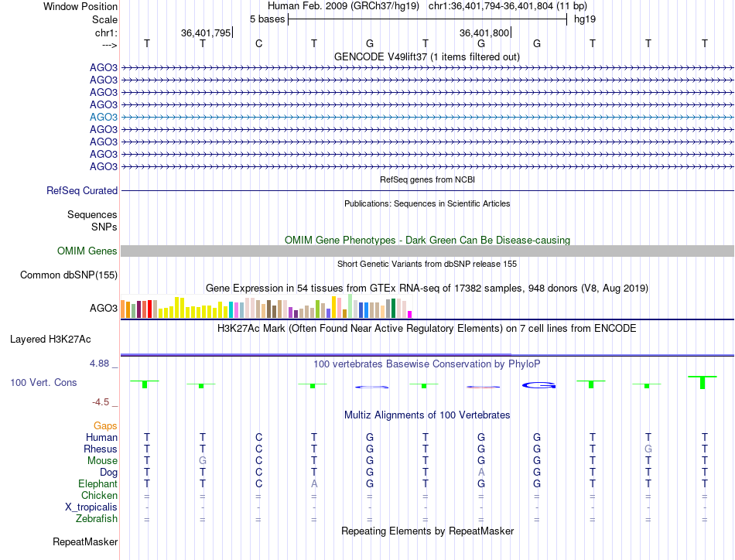
Task: Click the SNPs label below Sequences
Action: pos(104,227)
